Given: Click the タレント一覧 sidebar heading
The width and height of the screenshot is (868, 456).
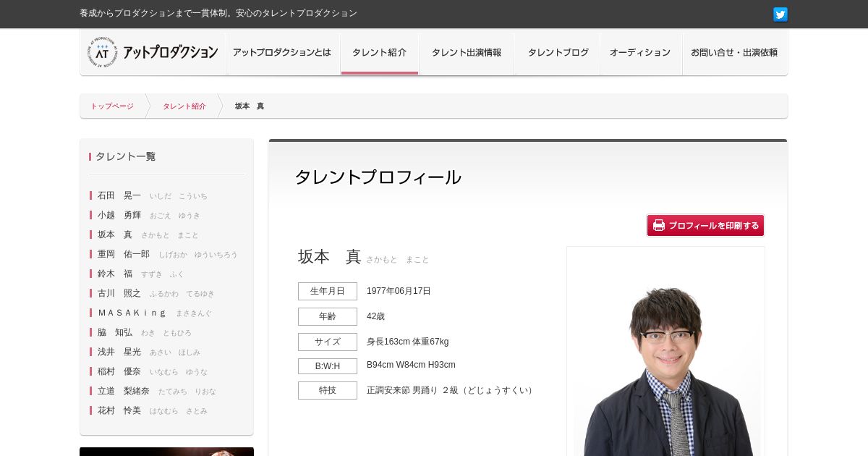Looking at the screenshot, I should (125, 156).
